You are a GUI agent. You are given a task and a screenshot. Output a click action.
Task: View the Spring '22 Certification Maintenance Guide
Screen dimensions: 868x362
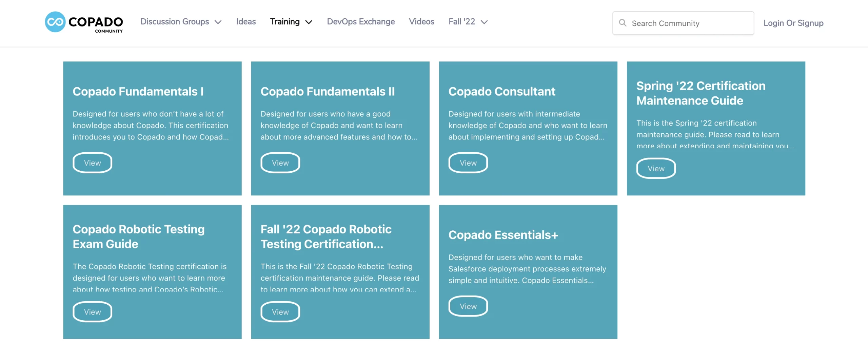(x=656, y=168)
